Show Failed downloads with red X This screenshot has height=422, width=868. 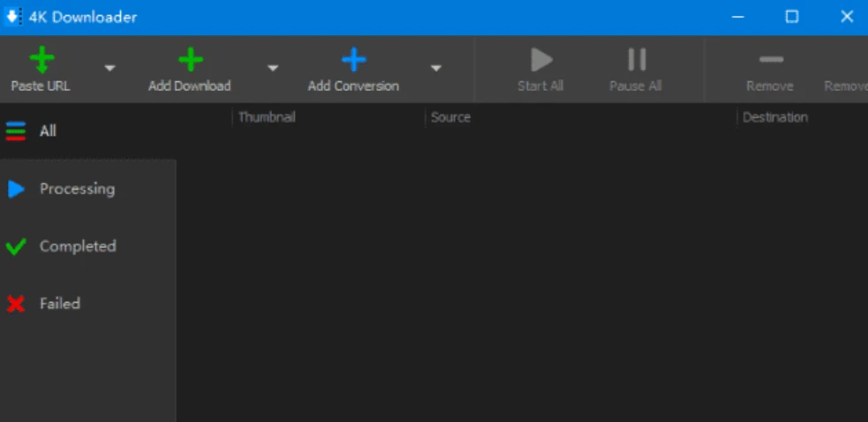click(59, 304)
